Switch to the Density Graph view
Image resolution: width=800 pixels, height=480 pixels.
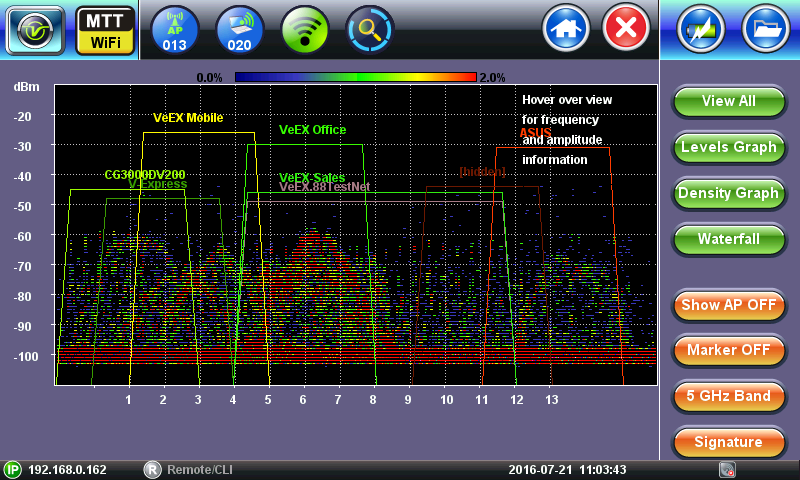pos(728,193)
